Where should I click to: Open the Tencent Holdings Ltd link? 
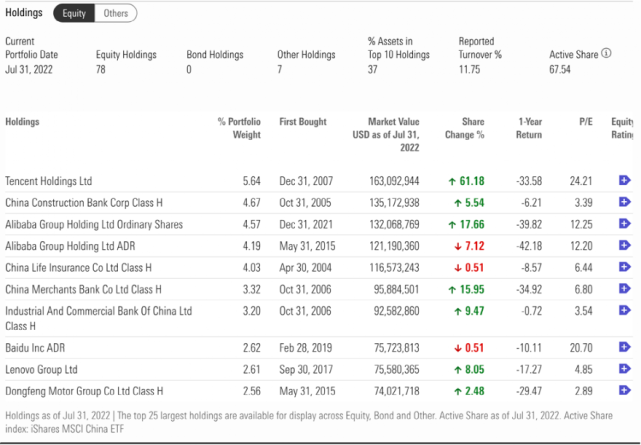[x=48, y=182]
